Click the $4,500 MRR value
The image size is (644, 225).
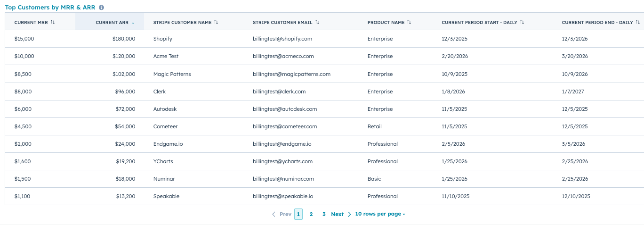[x=23, y=126]
